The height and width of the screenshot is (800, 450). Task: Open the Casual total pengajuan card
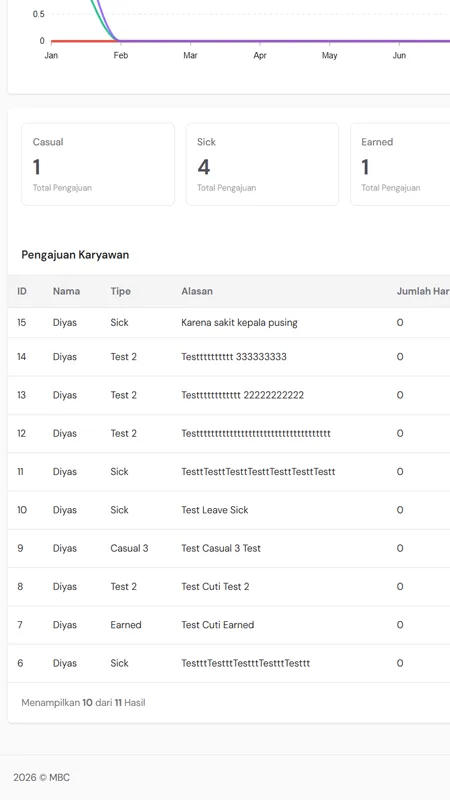click(98, 164)
